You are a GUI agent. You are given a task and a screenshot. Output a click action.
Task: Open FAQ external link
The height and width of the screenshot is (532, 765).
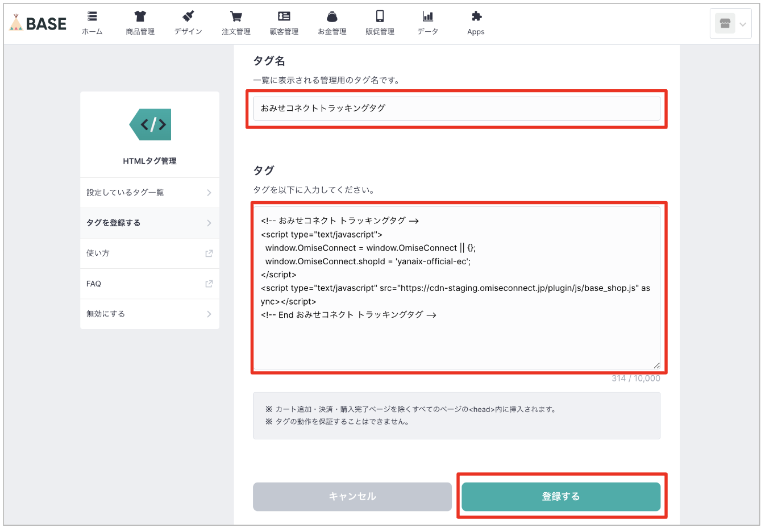click(x=150, y=284)
